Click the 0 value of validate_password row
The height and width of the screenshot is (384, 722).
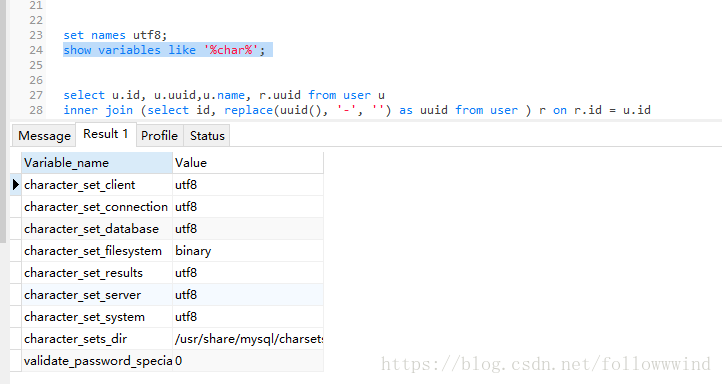pyautogui.click(x=248, y=361)
